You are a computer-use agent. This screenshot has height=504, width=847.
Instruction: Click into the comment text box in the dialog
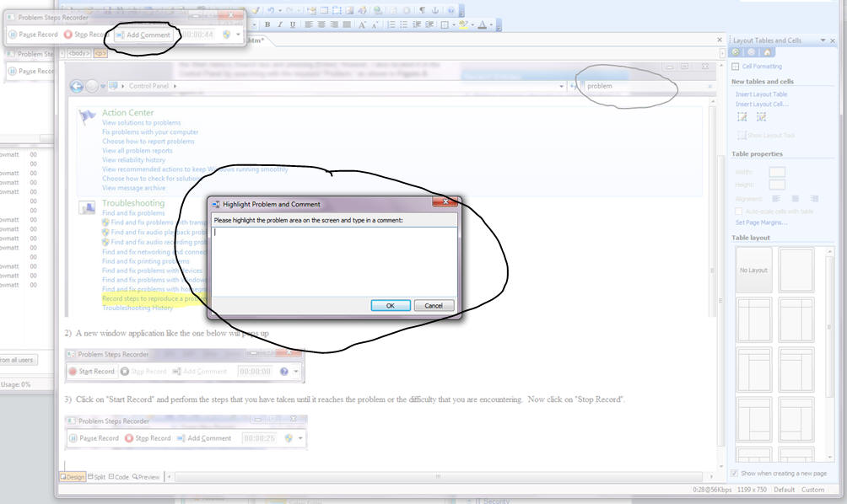coord(334,262)
